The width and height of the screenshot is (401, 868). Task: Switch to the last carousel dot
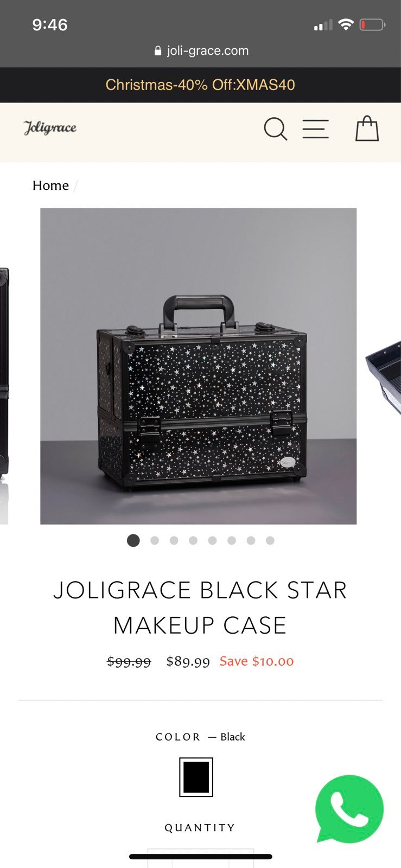(270, 540)
